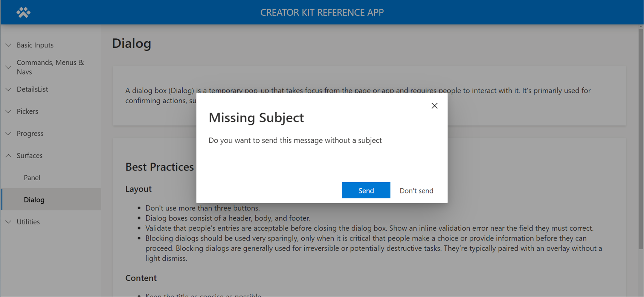
Task: Open the DetailsList nav label
Action: 32,89
